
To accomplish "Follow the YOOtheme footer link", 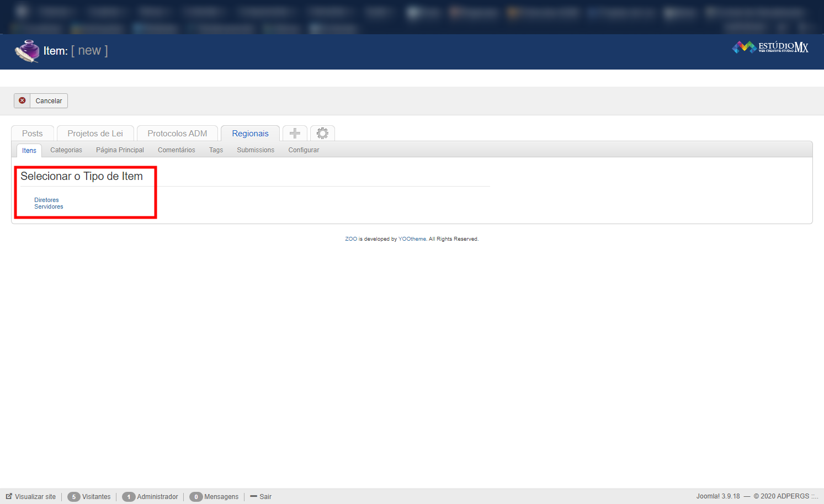I will 412,239.
